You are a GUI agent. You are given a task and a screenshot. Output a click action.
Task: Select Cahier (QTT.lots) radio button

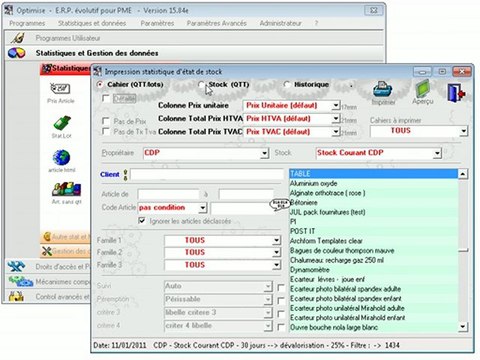(x=99, y=85)
